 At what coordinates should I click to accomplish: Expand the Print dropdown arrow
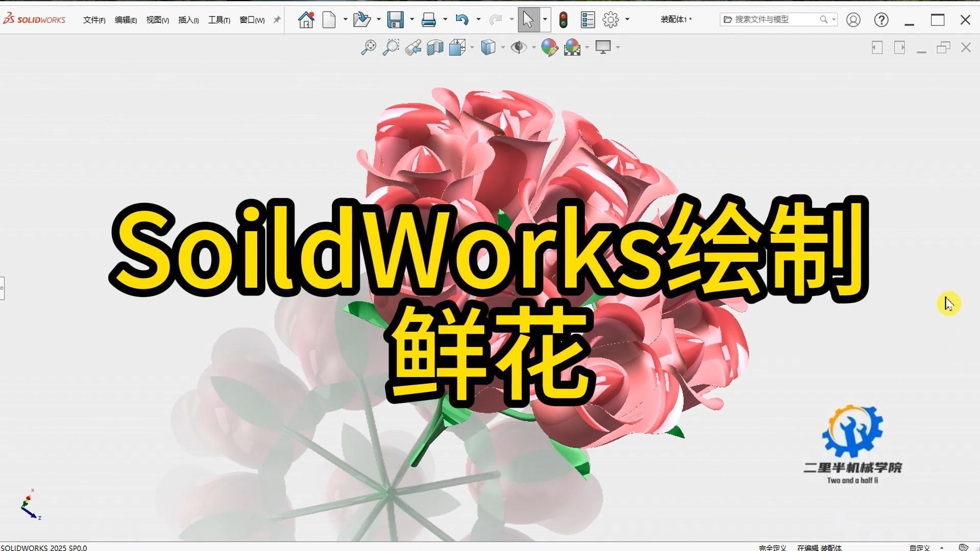pos(445,19)
